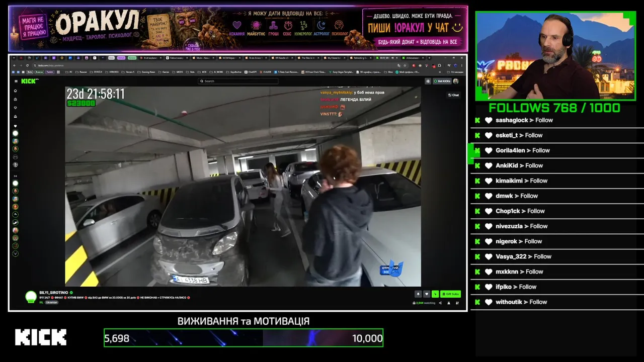Open a new browser tab with the plus button
The width and height of the screenshot is (644, 362).
point(429,58)
